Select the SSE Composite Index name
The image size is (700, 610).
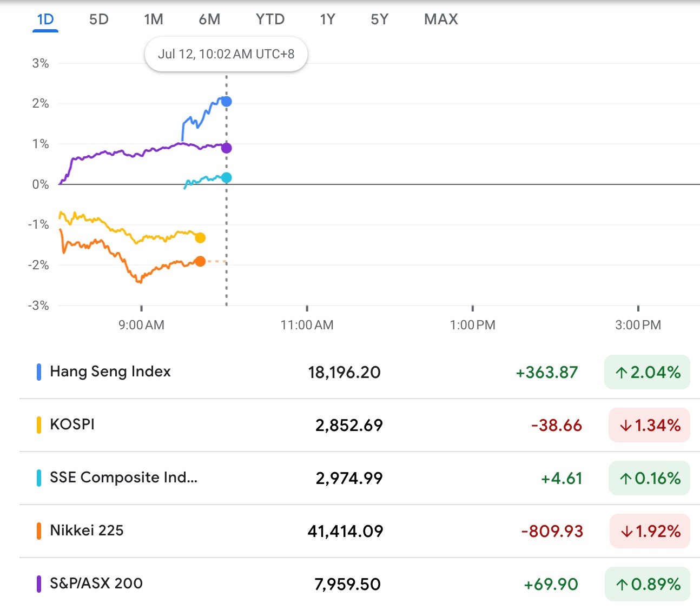pos(123,478)
